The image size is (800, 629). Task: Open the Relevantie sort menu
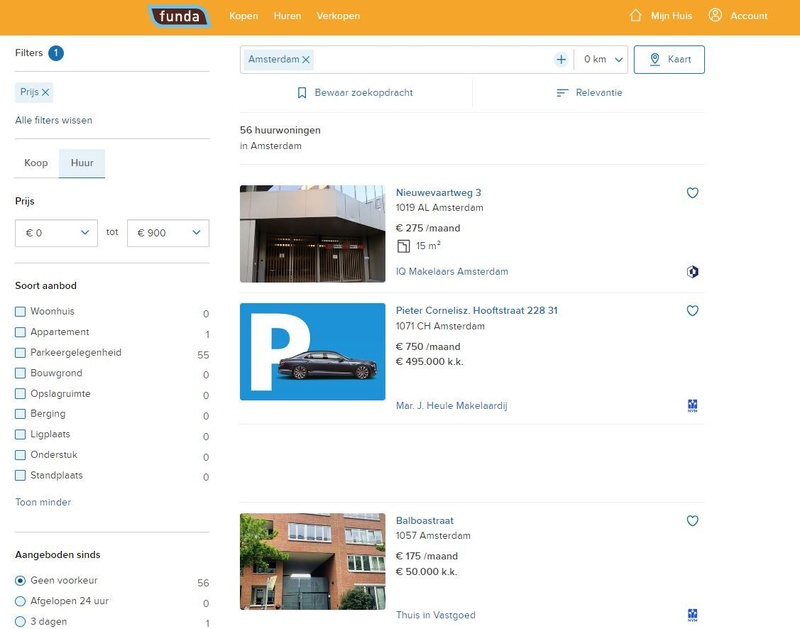589,93
